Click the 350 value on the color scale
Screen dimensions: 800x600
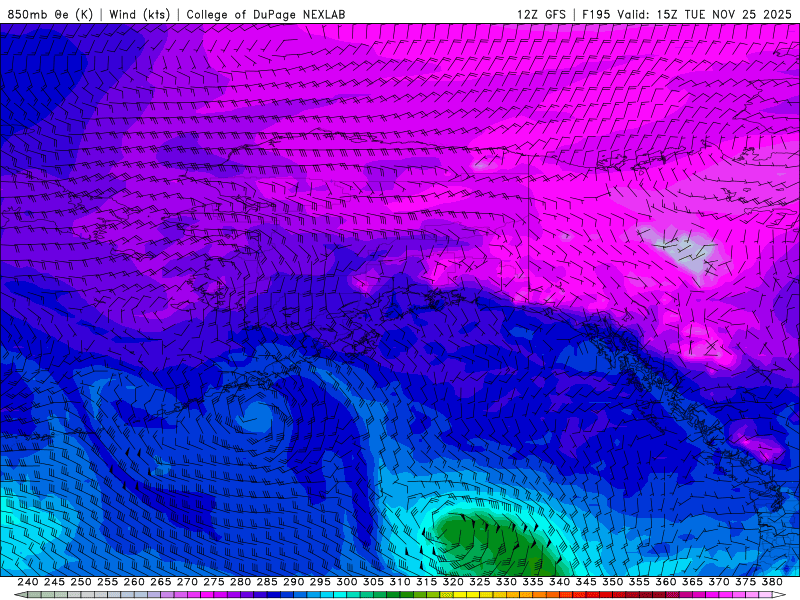612,582
